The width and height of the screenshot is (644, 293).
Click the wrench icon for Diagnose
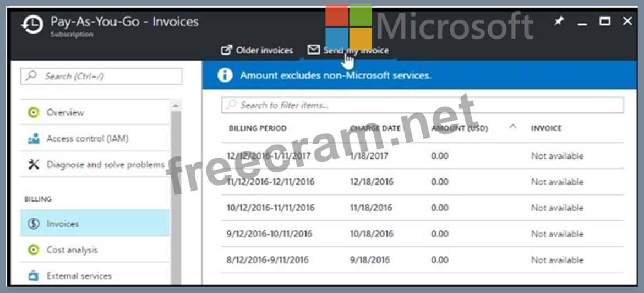[x=34, y=164]
